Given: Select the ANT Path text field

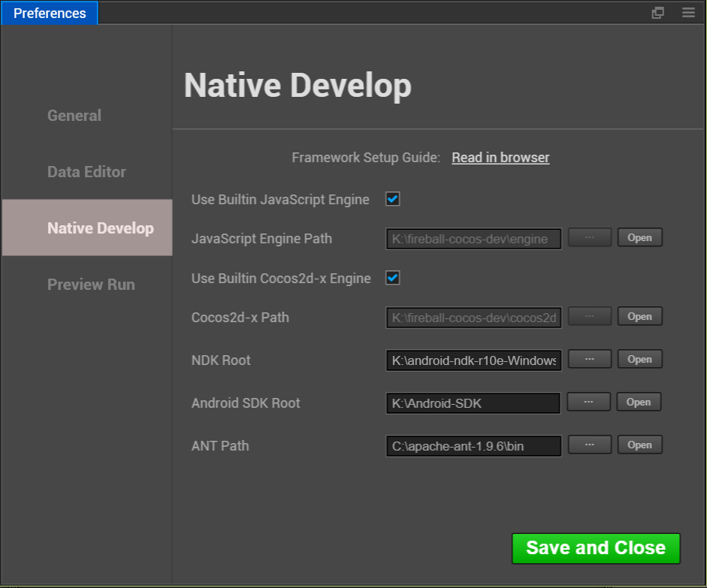Looking at the screenshot, I should [473, 445].
